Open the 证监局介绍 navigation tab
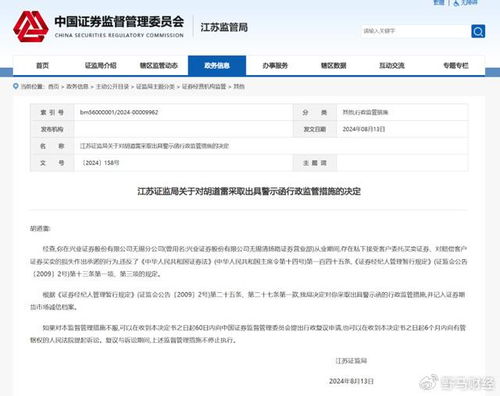The height and width of the screenshot is (396, 500). coord(100,66)
